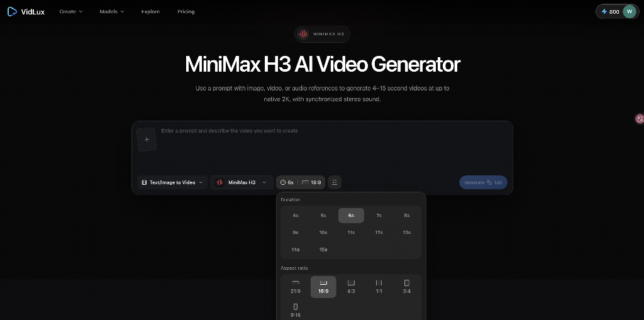Open the Models dropdown menu
This screenshot has height=320, width=644.
[112, 11]
